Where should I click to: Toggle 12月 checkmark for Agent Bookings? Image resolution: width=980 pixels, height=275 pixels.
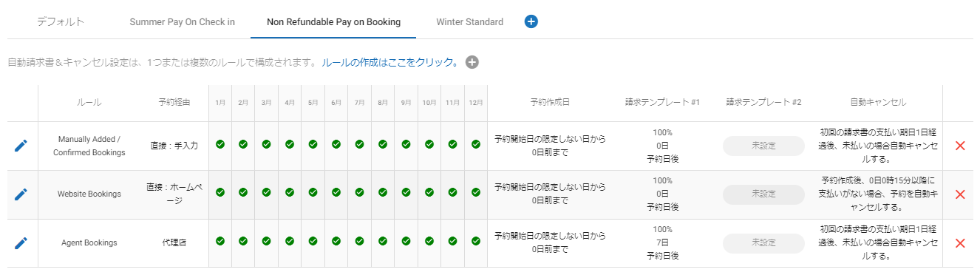(476, 240)
